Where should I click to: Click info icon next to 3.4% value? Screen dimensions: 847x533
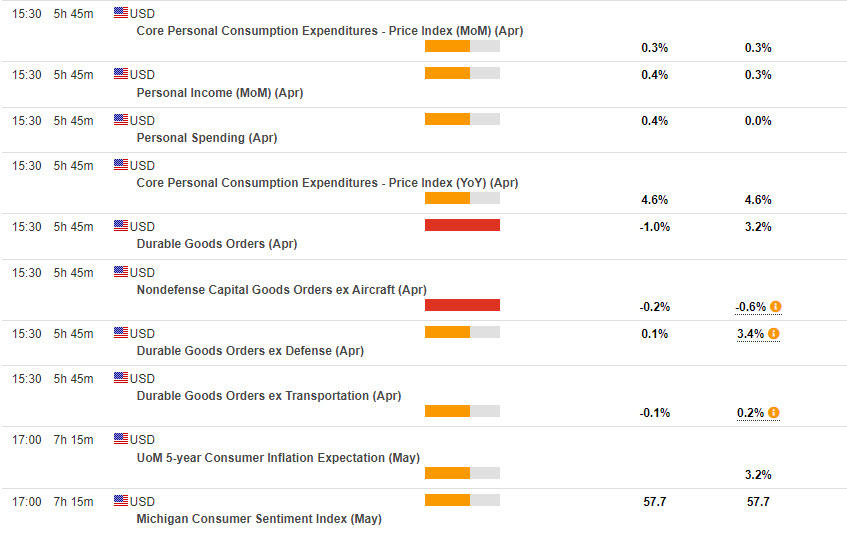click(775, 334)
